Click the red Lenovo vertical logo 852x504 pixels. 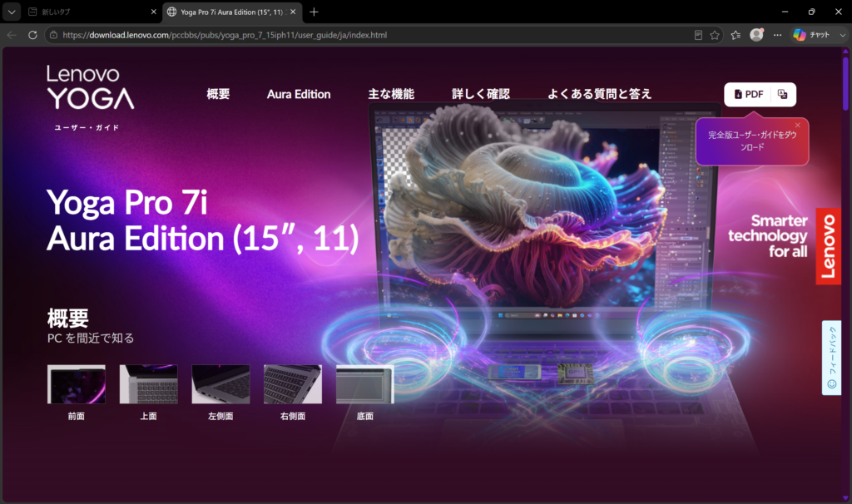[x=828, y=246]
